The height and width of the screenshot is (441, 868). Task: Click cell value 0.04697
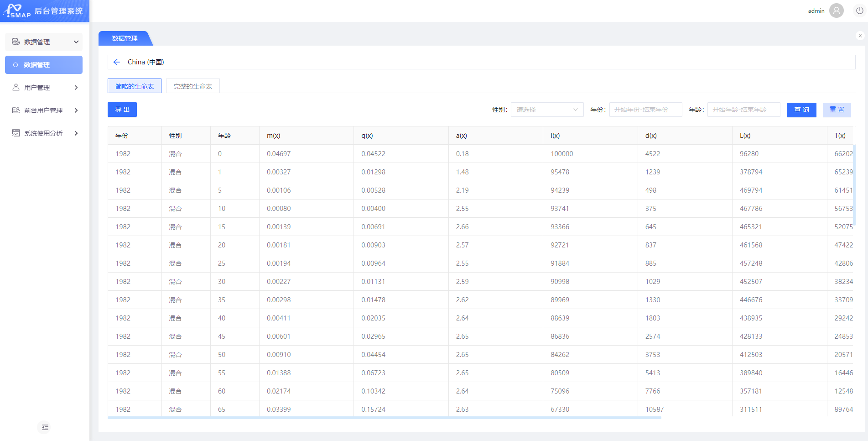(279, 154)
